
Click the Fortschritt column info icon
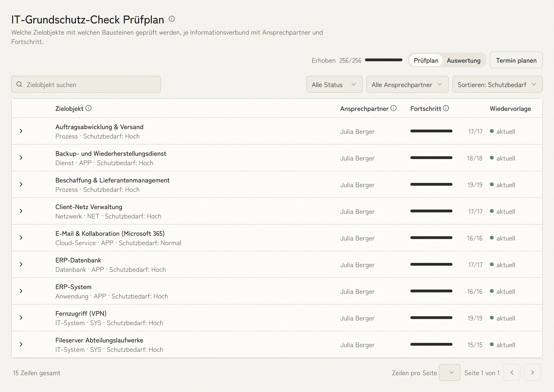point(446,108)
